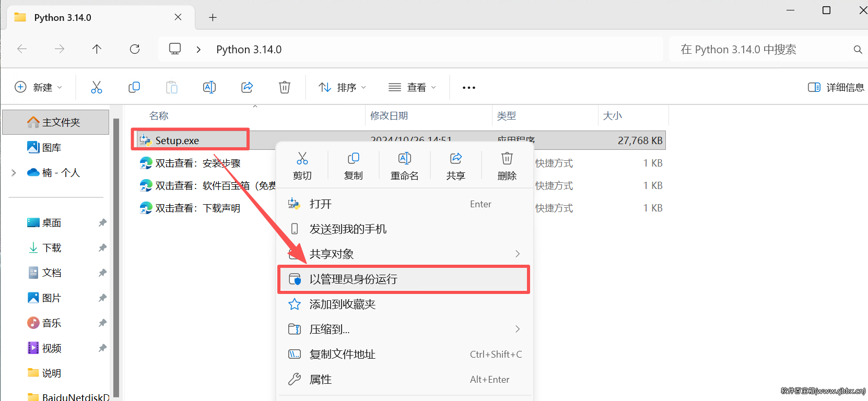868x401 pixels.
Task: Click the toolbar Copy icon
Action: (x=134, y=87)
